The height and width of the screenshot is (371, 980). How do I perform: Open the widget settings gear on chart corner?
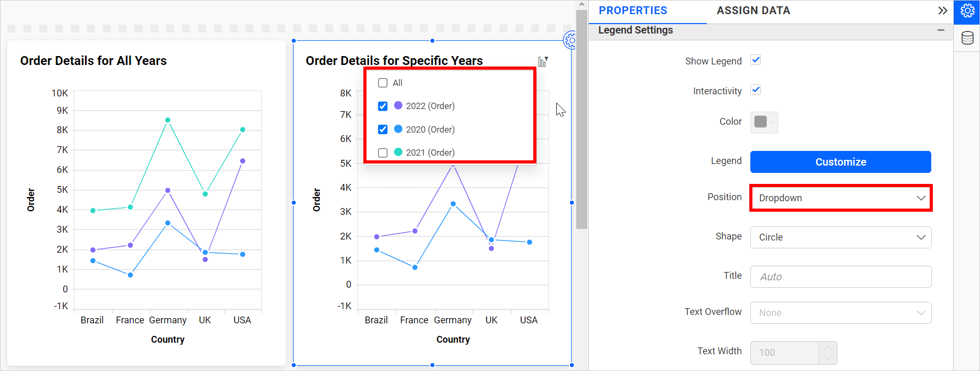pos(570,40)
